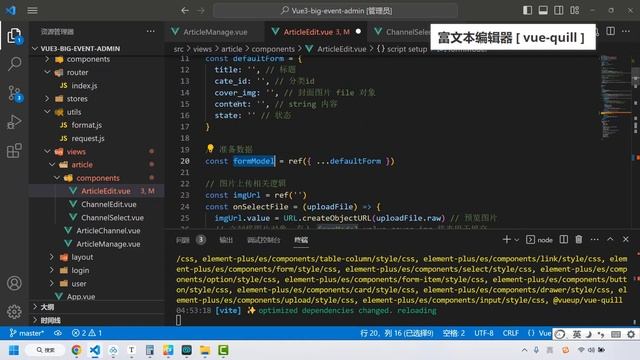Open the Terminal panel tab
The width and height of the screenshot is (640, 360).
click(x=301, y=240)
